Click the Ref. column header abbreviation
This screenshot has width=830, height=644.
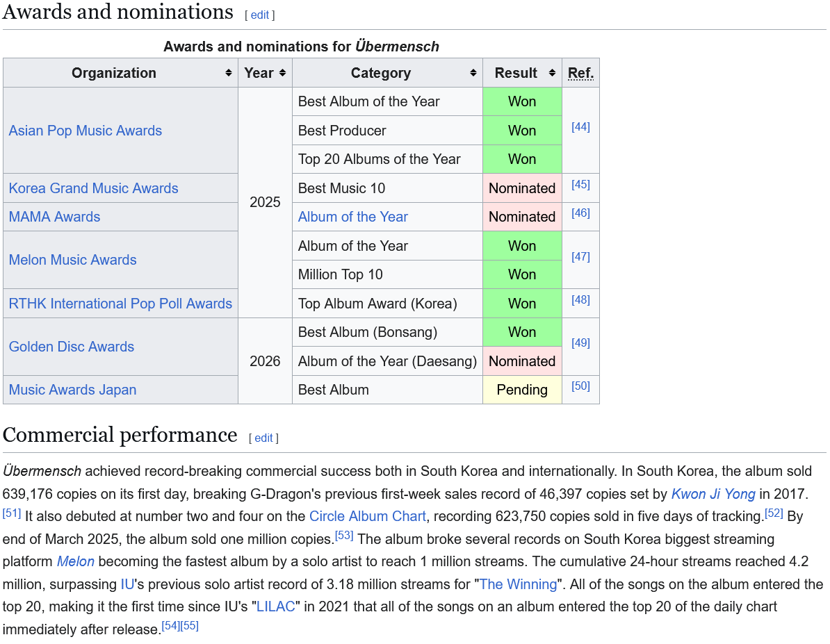pos(580,73)
